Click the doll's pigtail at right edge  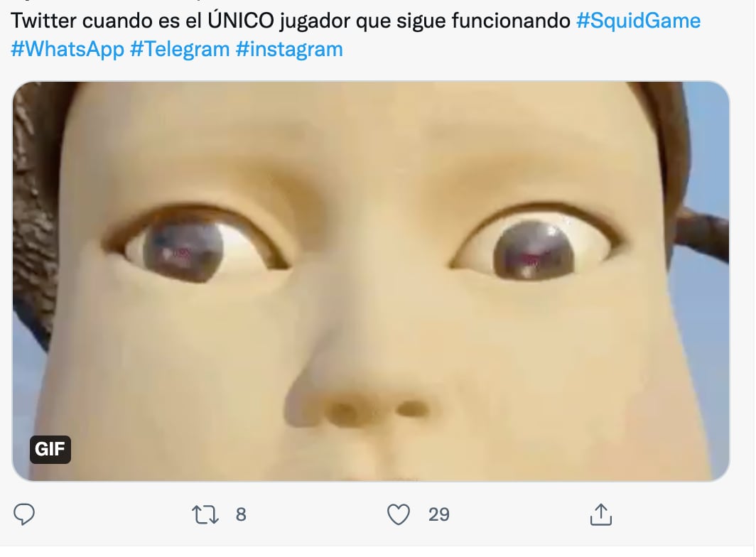701,234
